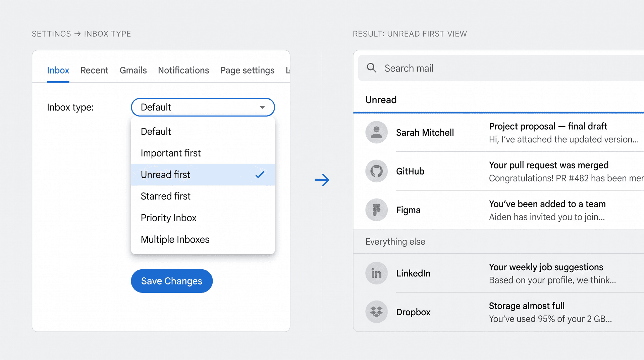Click the Search mail input field
The width and height of the screenshot is (644, 360).
coord(436,68)
